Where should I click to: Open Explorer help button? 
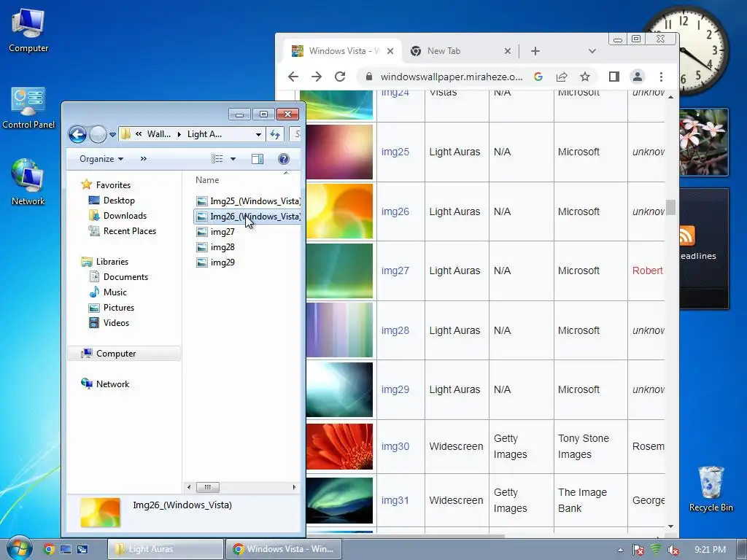coord(284,158)
